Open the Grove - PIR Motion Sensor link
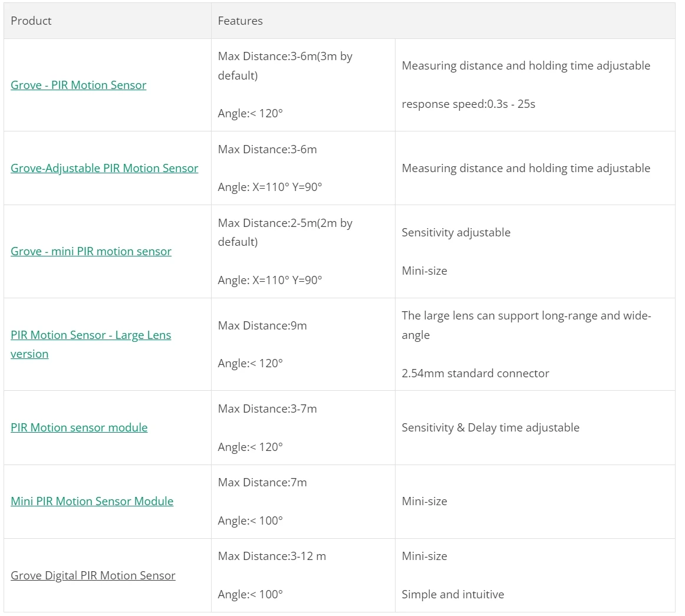685x616 pixels. point(78,85)
